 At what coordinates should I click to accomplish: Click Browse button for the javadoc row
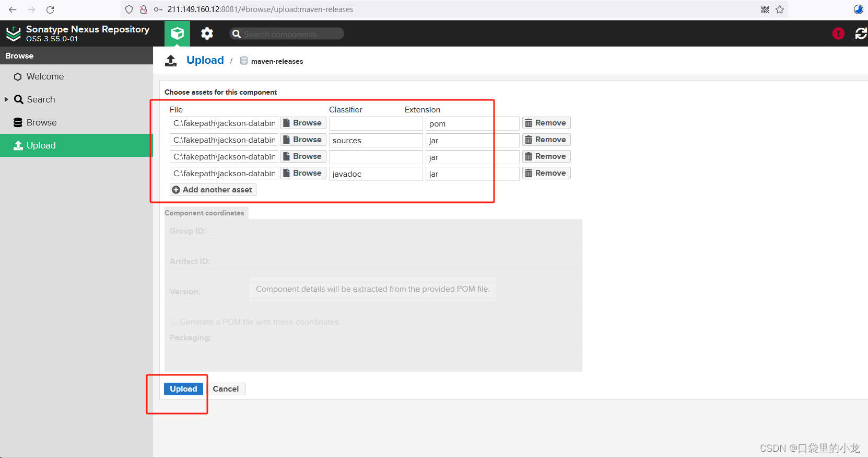303,173
